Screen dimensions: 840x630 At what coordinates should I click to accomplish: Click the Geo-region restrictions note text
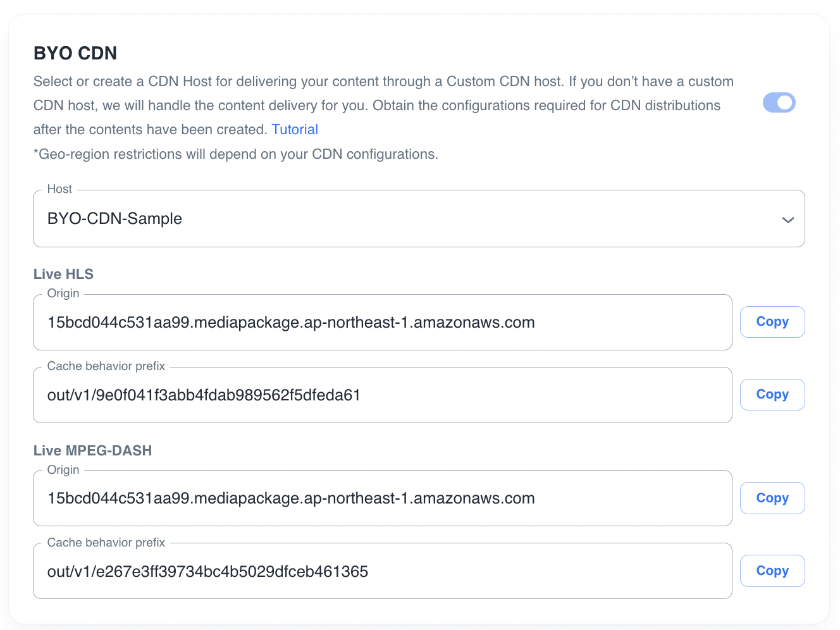[235, 154]
